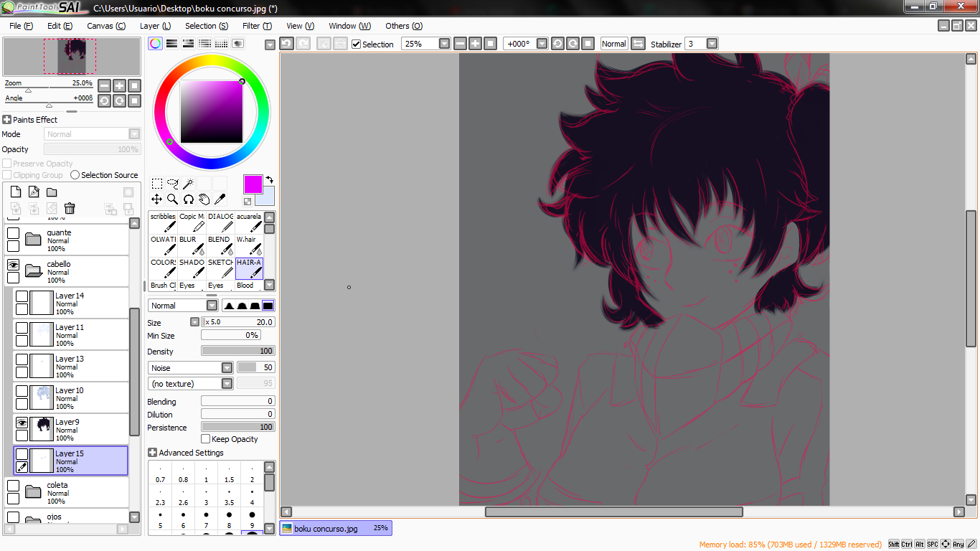Show Layer14 by clicking its visibility box

(x=22, y=296)
